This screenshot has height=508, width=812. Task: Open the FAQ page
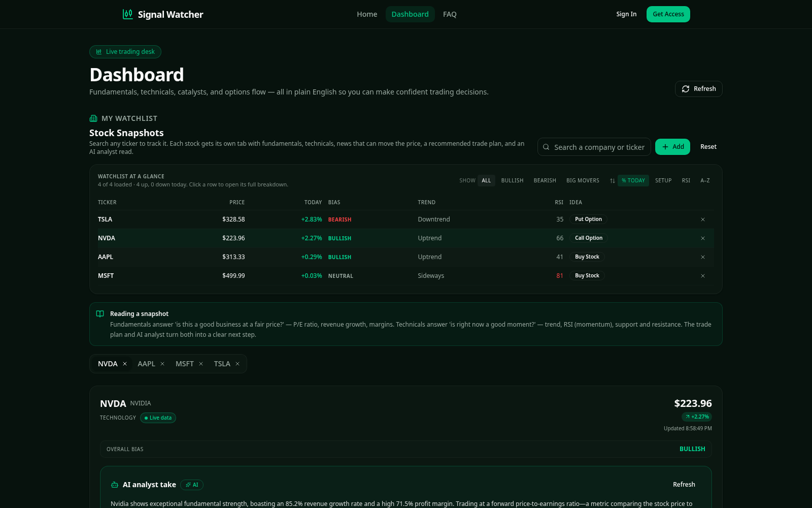pos(450,14)
